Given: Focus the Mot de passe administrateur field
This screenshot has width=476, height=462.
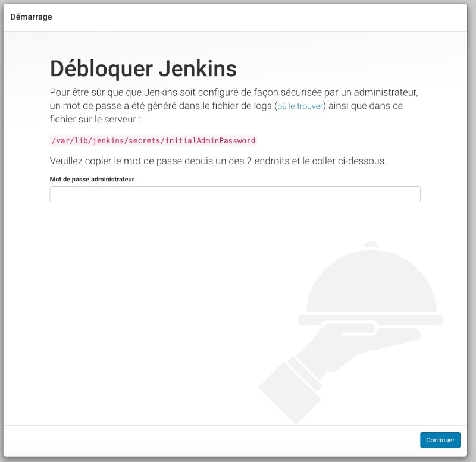Looking at the screenshot, I should coord(235,194).
